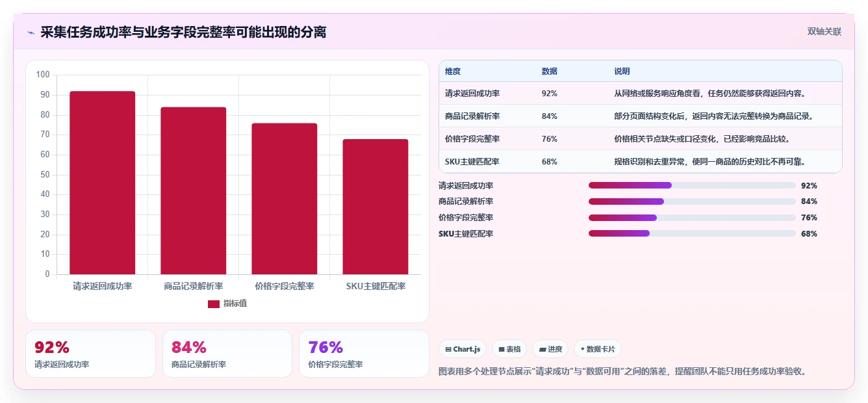This screenshot has height=403, width=868.
Task: Click the 68% value in the table
Action: coord(549,162)
